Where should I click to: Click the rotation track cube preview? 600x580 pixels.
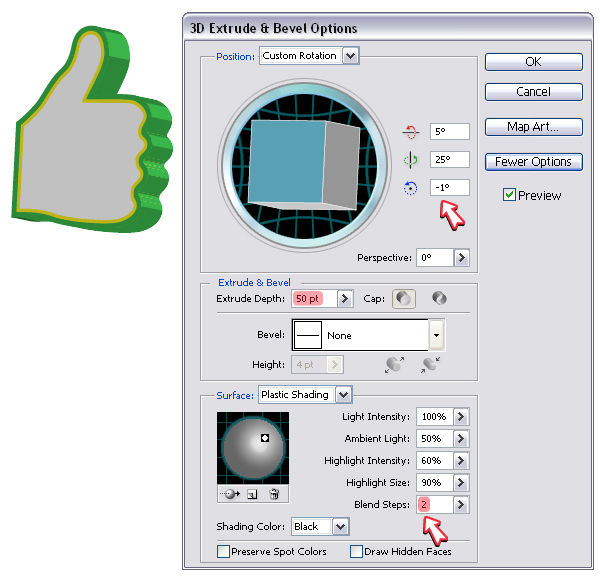(x=305, y=166)
